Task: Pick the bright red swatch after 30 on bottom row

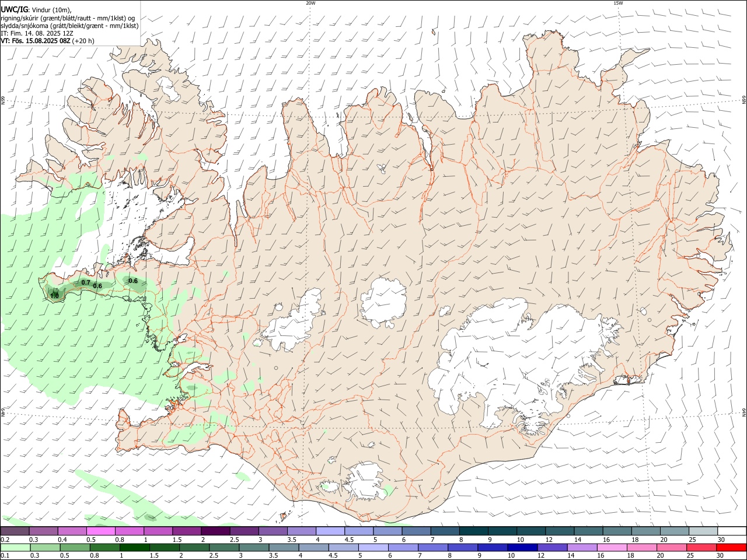Action: coord(731,548)
